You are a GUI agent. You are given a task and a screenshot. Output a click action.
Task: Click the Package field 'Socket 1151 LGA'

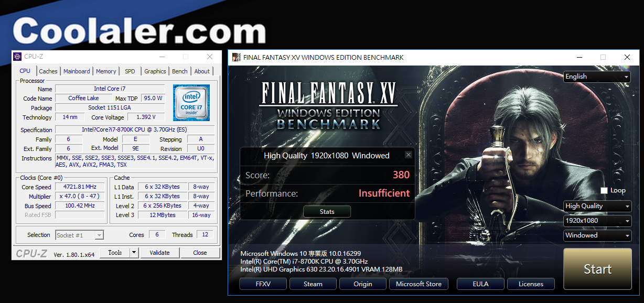110,107
